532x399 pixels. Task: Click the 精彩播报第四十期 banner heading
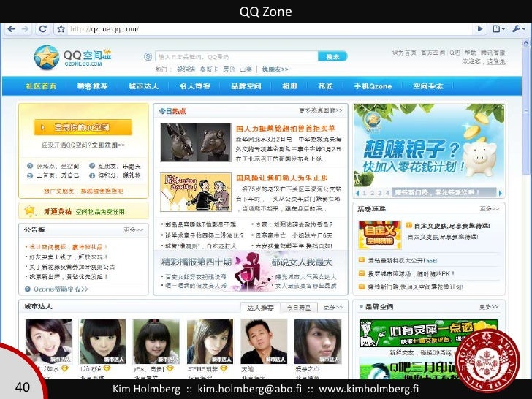click(197, 262)
